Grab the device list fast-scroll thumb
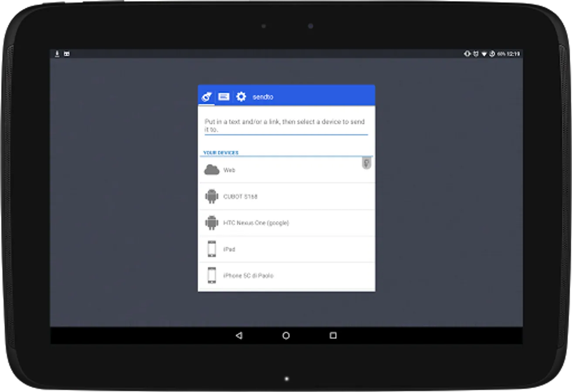The image size is (572, 392). pos(367,163)
